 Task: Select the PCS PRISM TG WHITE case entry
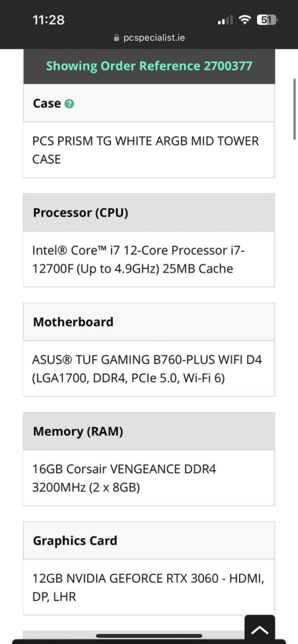[x=149, y=150]
